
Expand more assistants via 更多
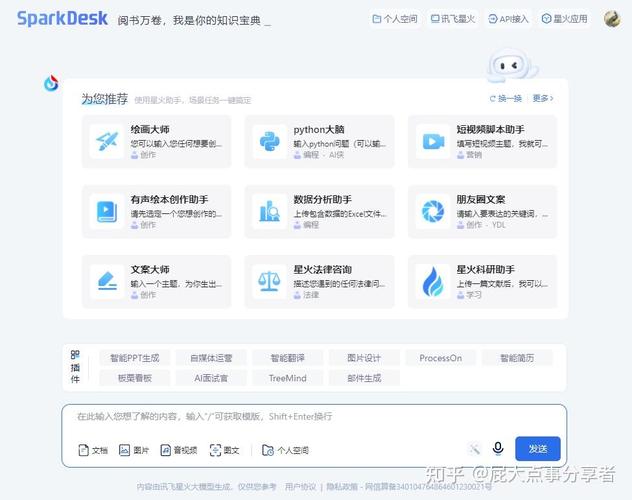coord(543,98)
